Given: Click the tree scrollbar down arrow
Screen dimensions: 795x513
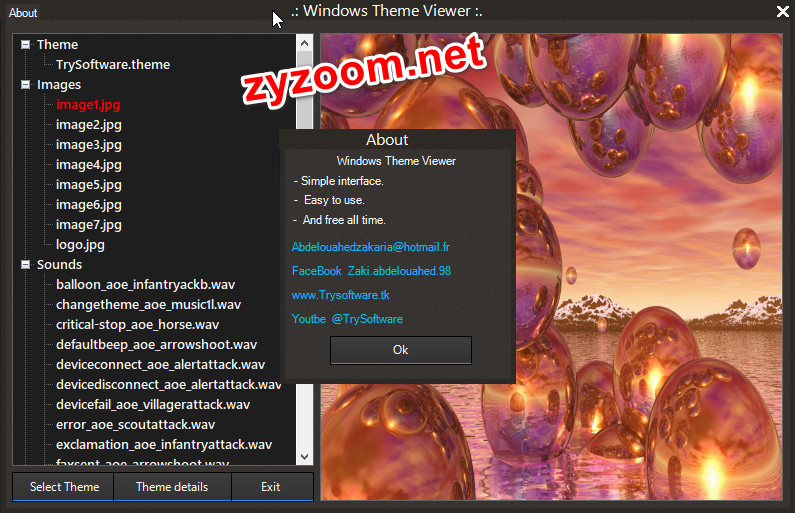Looking at the screenshot, I should click(304, 456).
